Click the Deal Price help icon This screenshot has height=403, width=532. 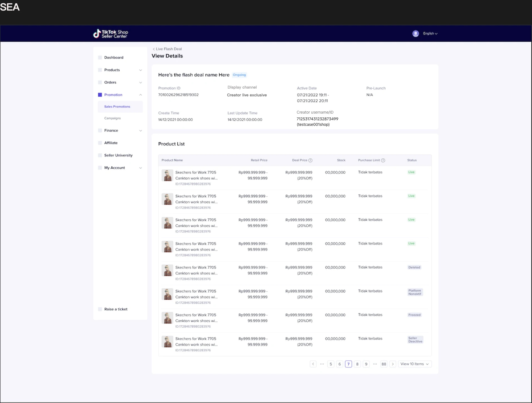pos(310,161)
